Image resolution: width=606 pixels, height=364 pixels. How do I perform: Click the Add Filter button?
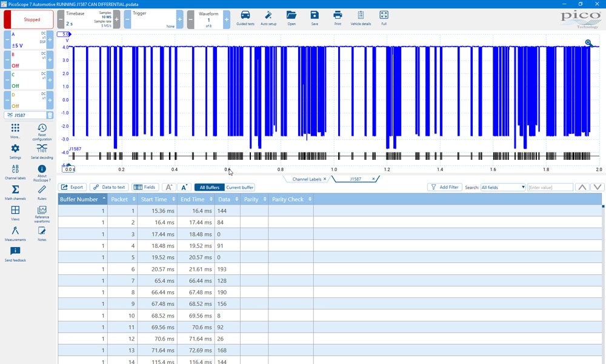click(444, 187)
